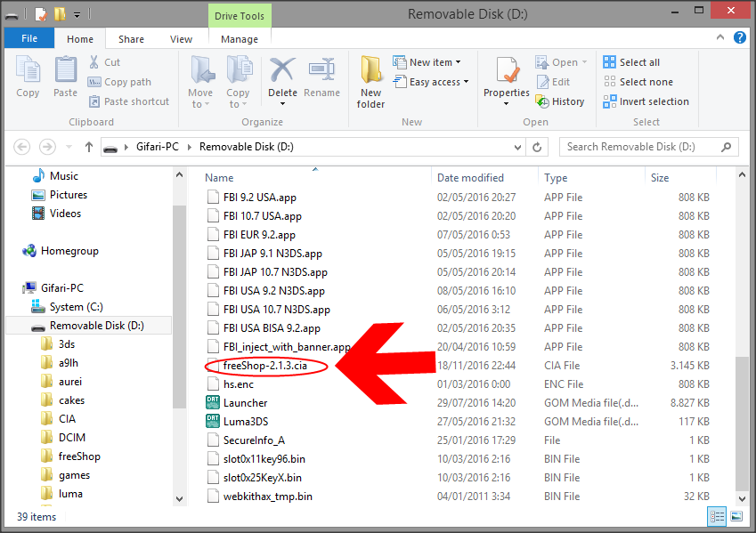This screenshot has width=756, height=533.
Task: Open Homegroup in navigation pane
Action: click(61, 251)
